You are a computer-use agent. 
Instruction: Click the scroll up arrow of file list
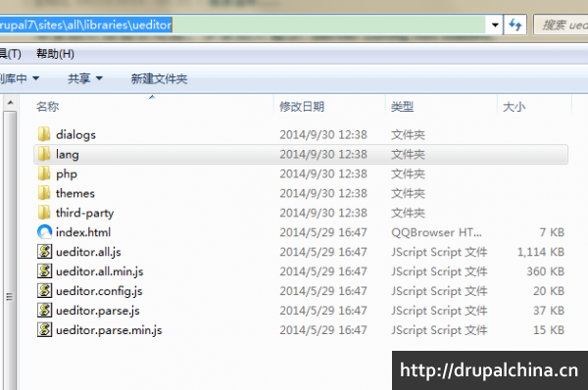(x=10, y=102)
